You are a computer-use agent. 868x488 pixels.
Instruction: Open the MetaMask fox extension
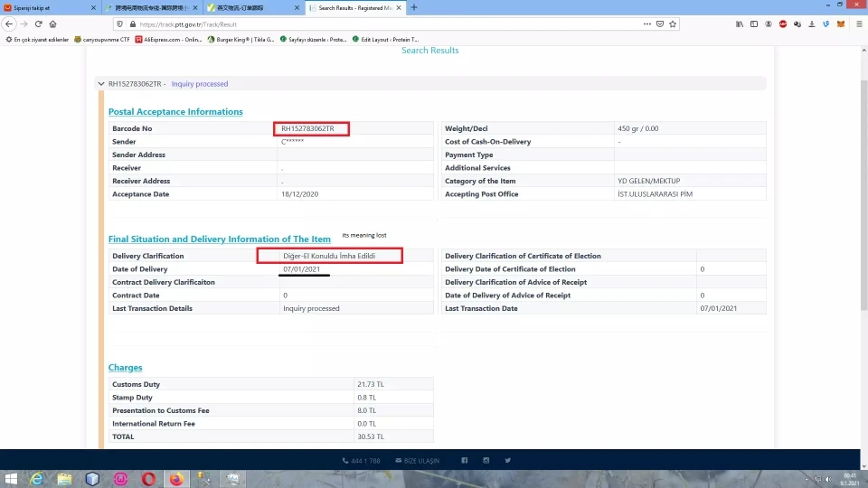(x=841, y=23)
